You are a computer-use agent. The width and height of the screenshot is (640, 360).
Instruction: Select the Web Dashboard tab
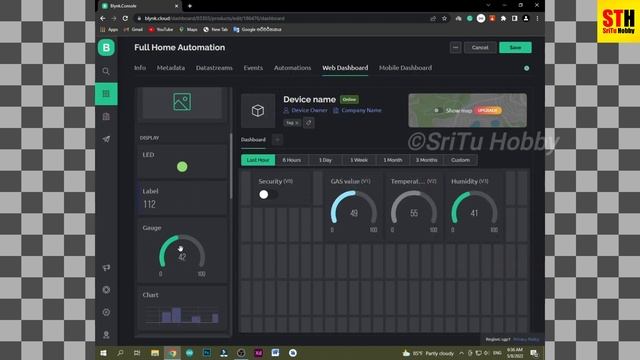pyautogui.click(x=345, y=68)
